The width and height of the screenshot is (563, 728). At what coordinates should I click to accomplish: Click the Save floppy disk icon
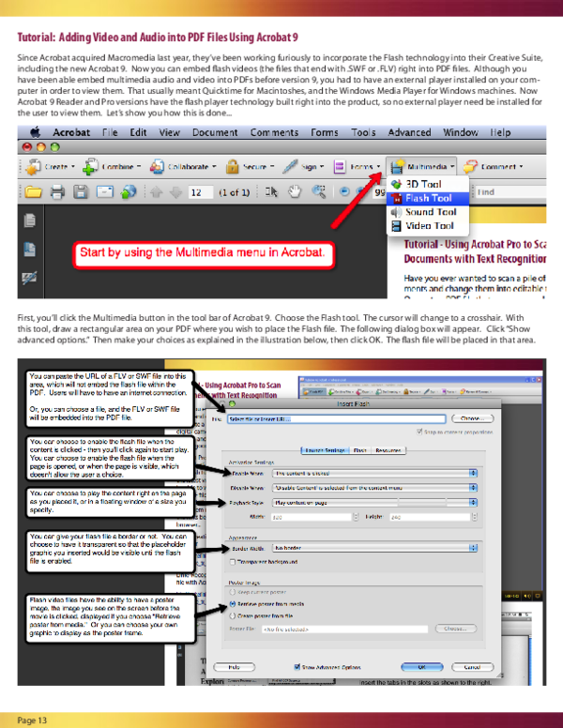pos(81,191)
